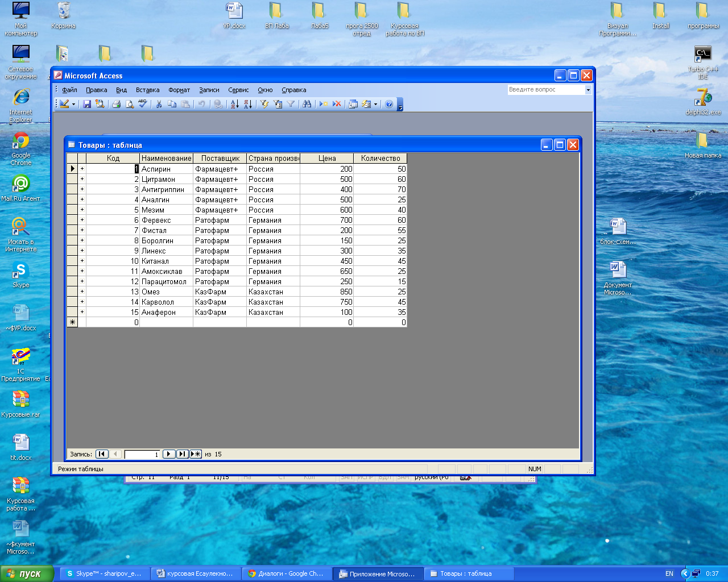Expand the plus sign on Омез row

82,292
